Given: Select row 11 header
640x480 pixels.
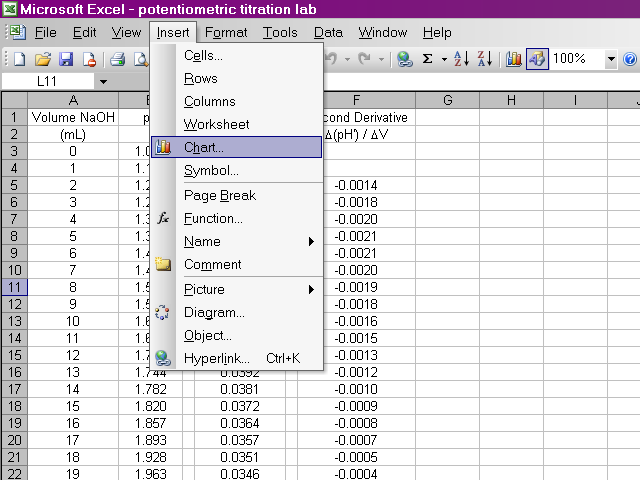Looking at the screenshot, I should coord(15,287).
